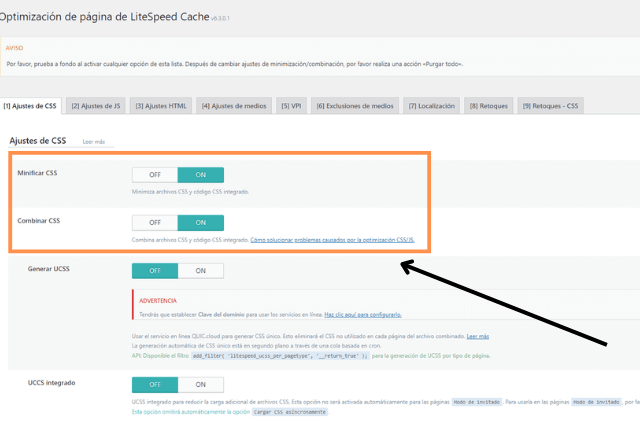Turn Combinar CSS OFF
The image size is (640, 427).
pyautogui.click(x=155, y=222)
